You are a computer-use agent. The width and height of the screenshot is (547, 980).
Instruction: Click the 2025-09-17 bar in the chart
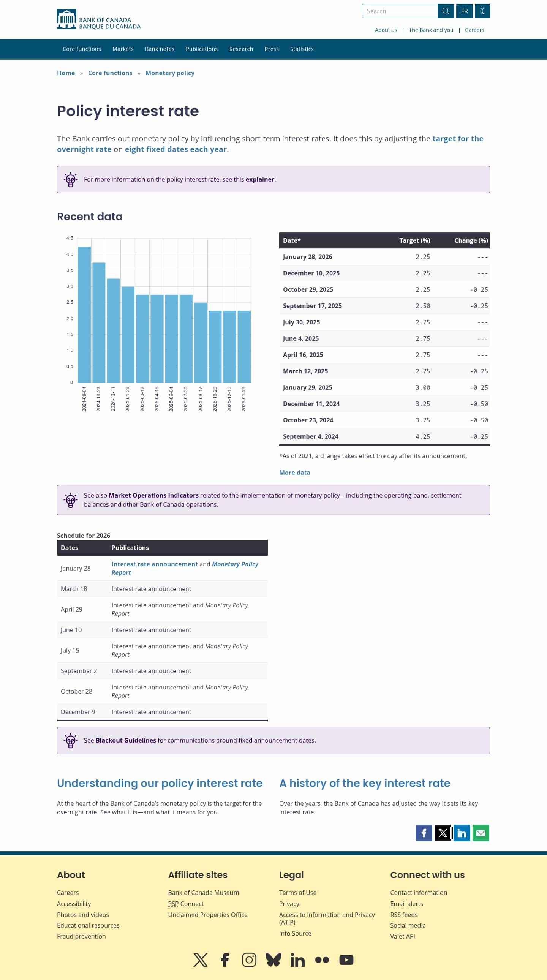pos(201,342)
